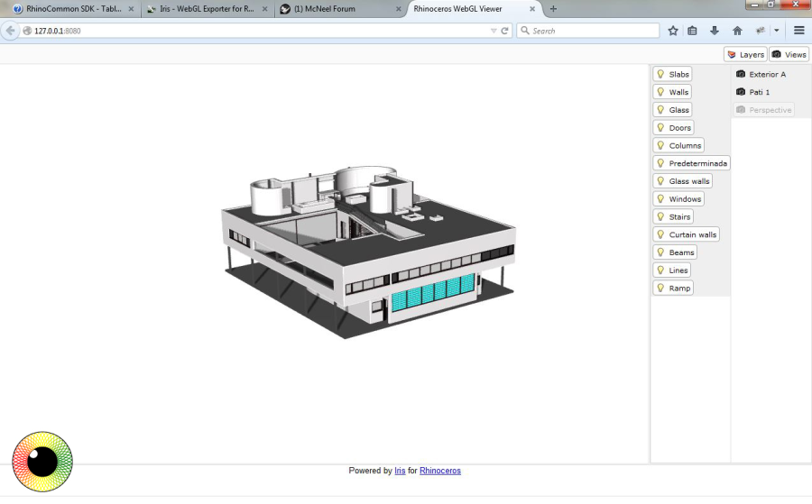Open the Downloads arrow icon

pyautogui.click(x=715, y=31)
